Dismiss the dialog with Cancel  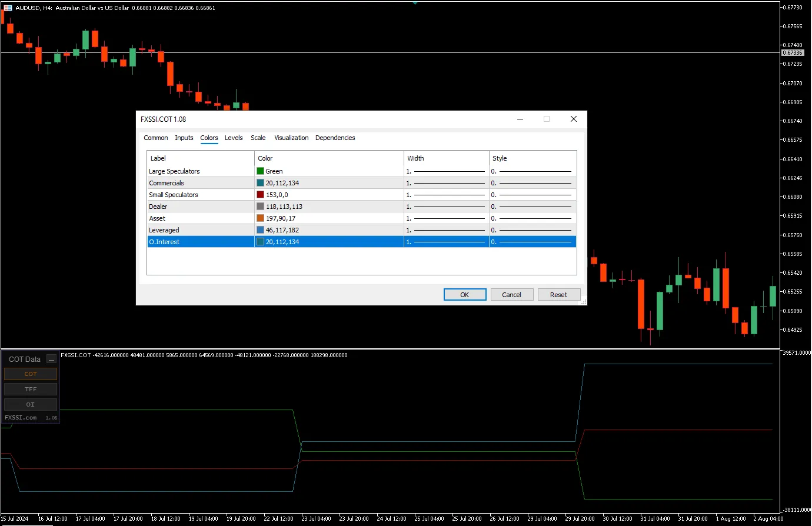point(512,294)
